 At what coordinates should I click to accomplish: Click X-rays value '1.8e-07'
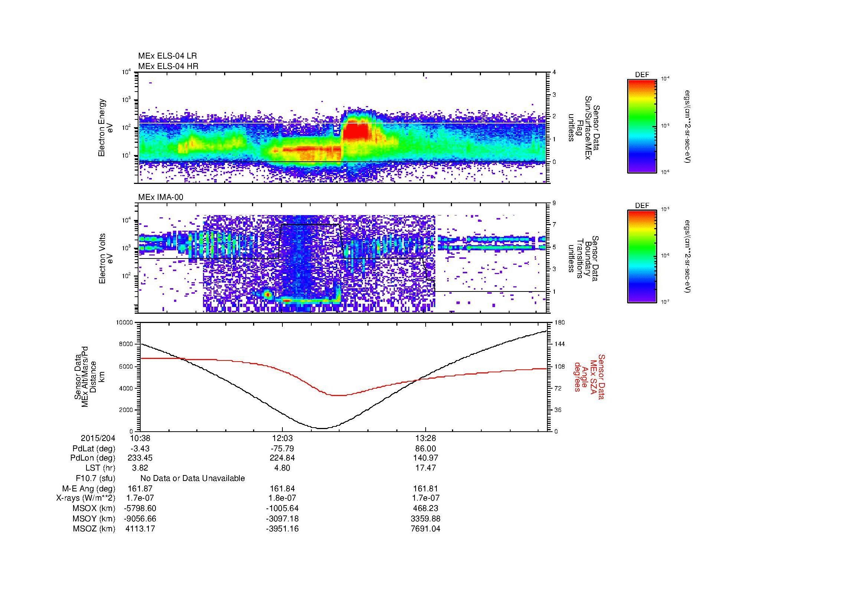point(282,498)
